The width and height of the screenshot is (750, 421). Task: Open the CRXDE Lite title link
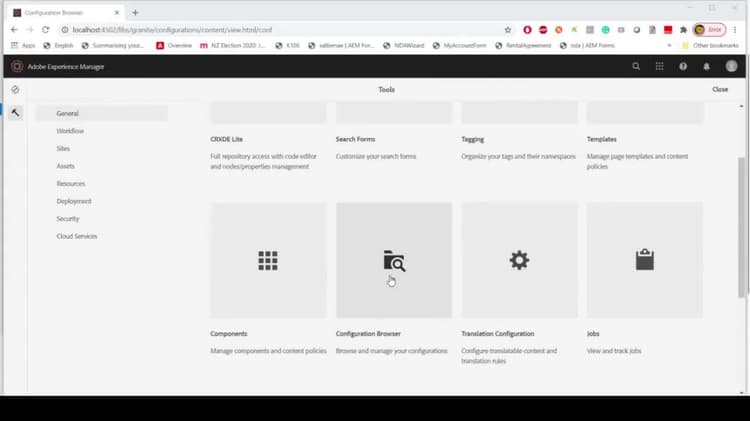[x=227, y=139]
